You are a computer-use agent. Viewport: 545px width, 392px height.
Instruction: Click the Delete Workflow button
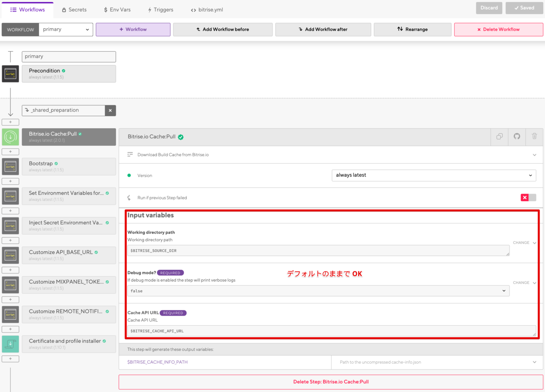coord(498,30)
